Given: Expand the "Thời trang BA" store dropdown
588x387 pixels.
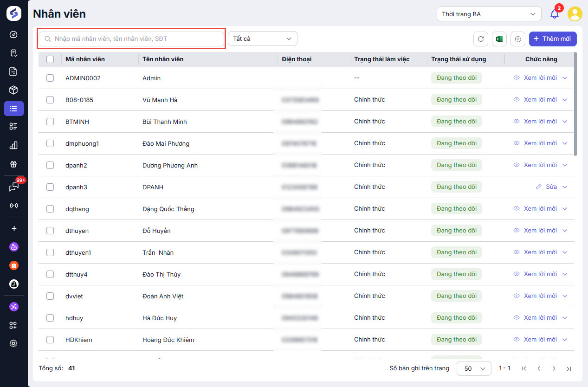Looking at the screenshot, I should [x=489, y=14].
